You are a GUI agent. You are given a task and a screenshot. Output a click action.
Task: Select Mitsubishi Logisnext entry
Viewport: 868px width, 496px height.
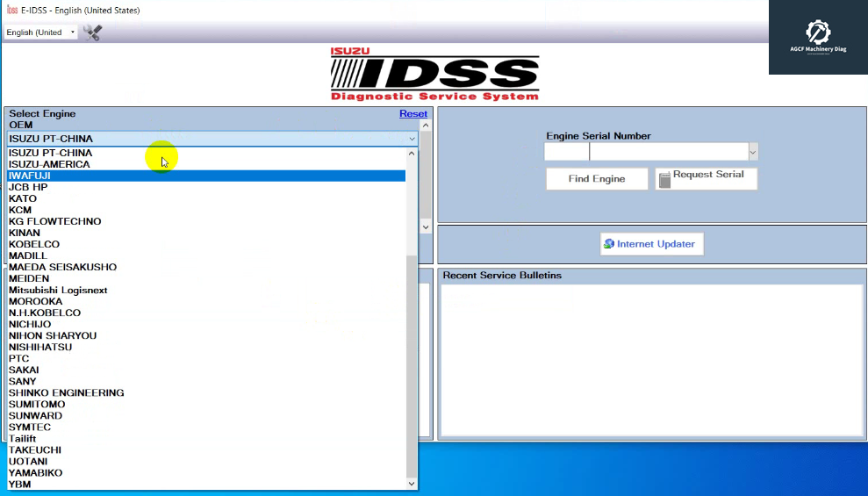coord(206,290)
